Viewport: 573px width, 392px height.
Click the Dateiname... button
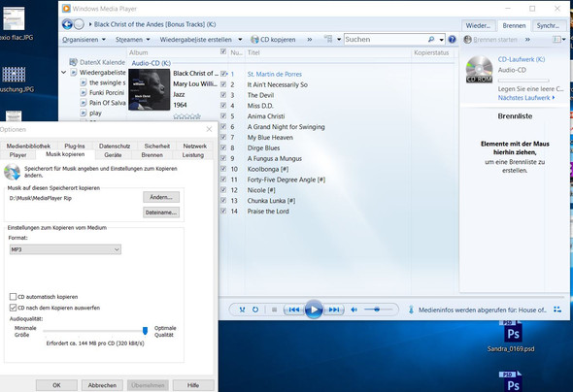coord(161,212)
